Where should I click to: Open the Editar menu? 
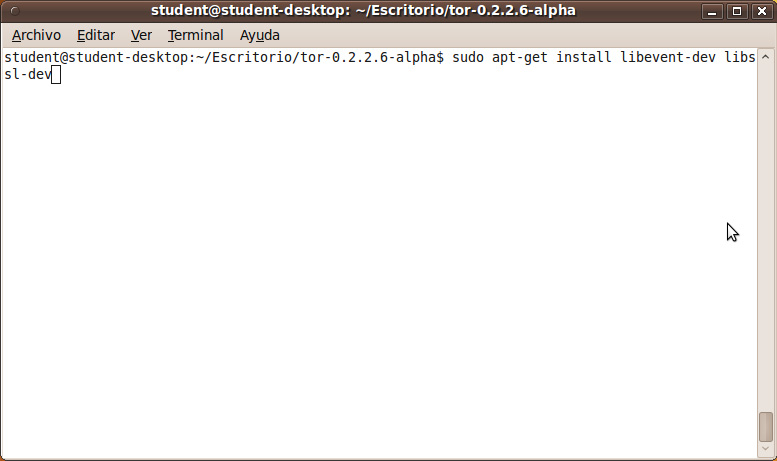96,35
